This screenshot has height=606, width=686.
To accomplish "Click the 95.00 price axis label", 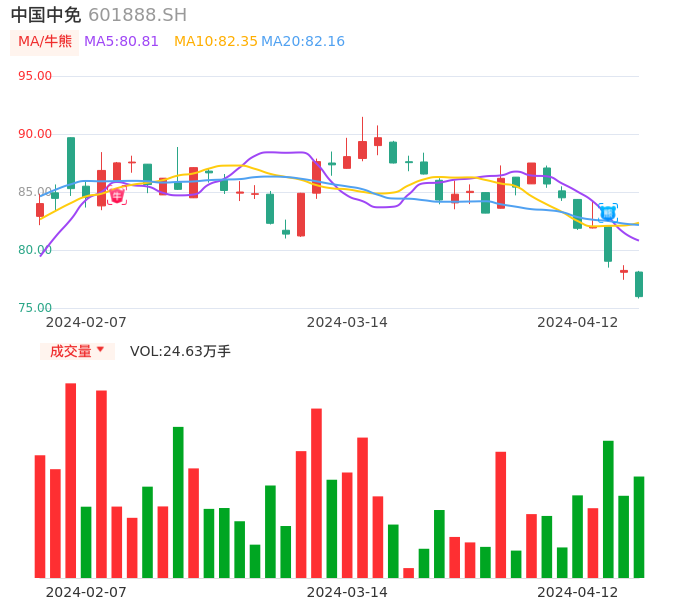I will (35, 76).
